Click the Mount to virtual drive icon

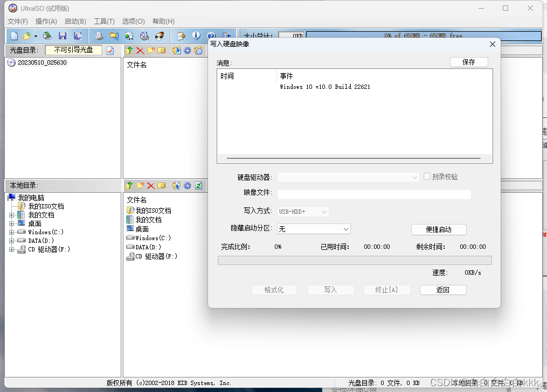point(129,36)
